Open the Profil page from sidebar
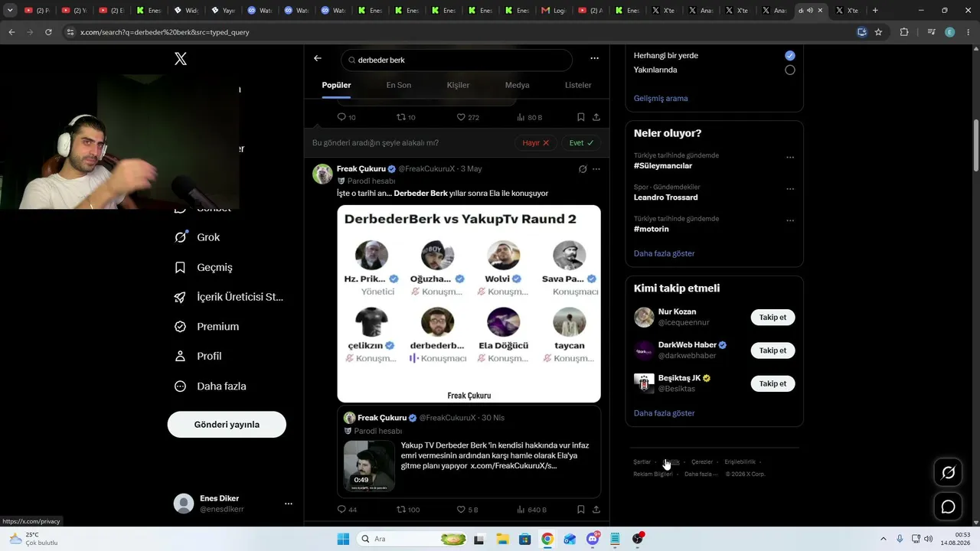The height and width of the screenshot is (551, 980). pyautogui.click(x=198, y=356)
